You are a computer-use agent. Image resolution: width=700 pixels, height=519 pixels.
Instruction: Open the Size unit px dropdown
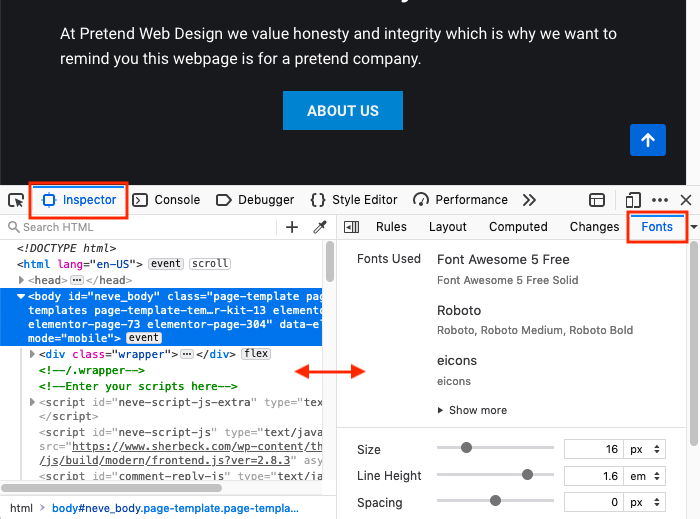click(x=645, y=449)
